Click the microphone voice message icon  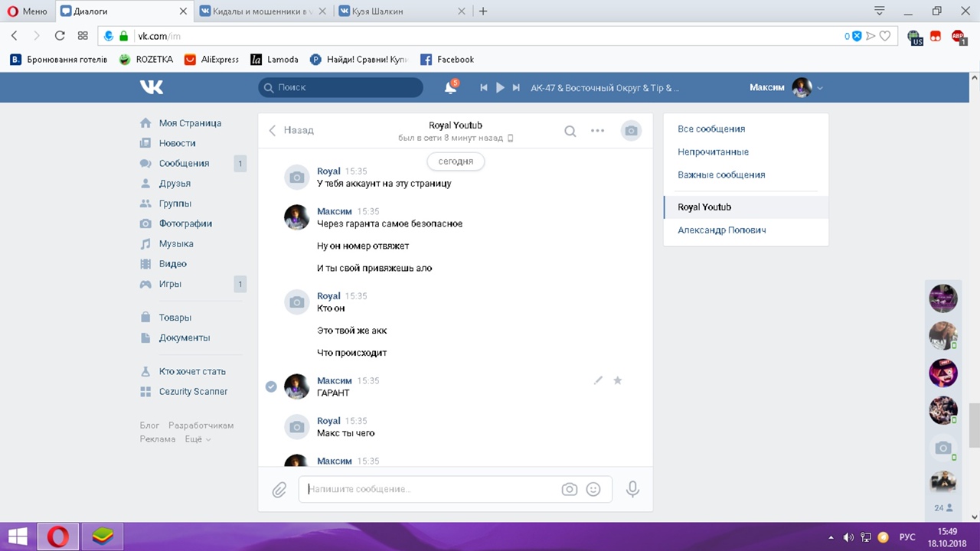632,489
